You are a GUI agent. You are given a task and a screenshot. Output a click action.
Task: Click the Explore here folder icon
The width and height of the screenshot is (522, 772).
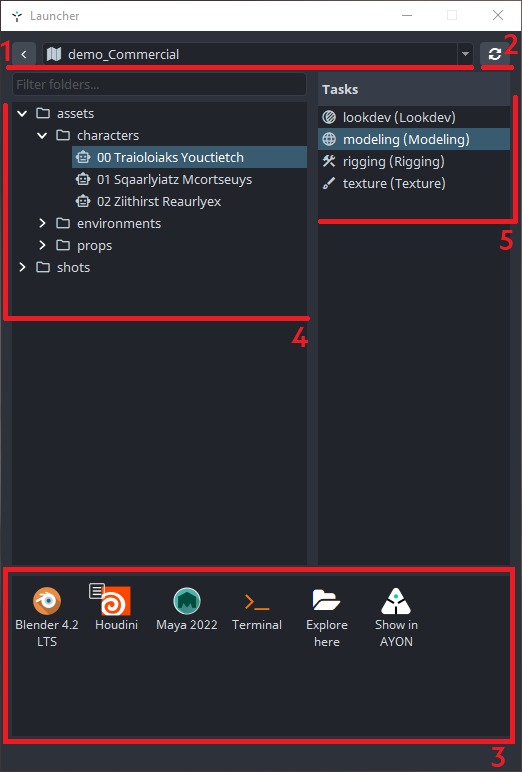click(326, 600)
